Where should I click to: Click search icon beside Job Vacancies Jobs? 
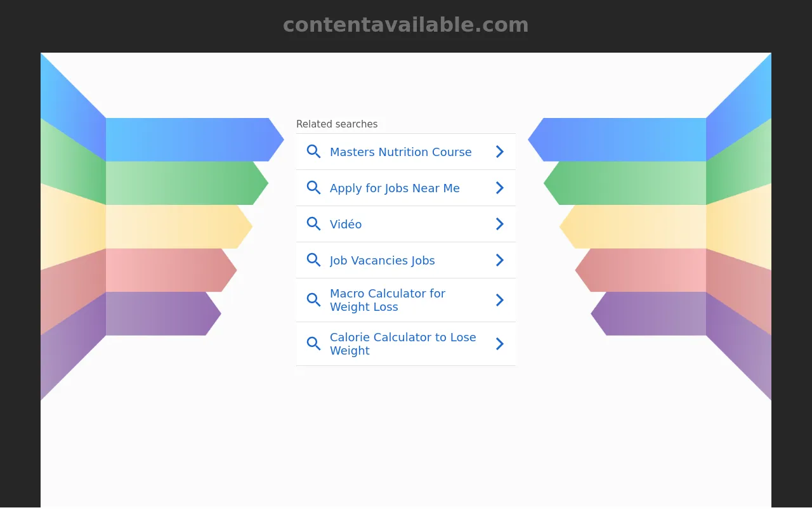[313, 260]
